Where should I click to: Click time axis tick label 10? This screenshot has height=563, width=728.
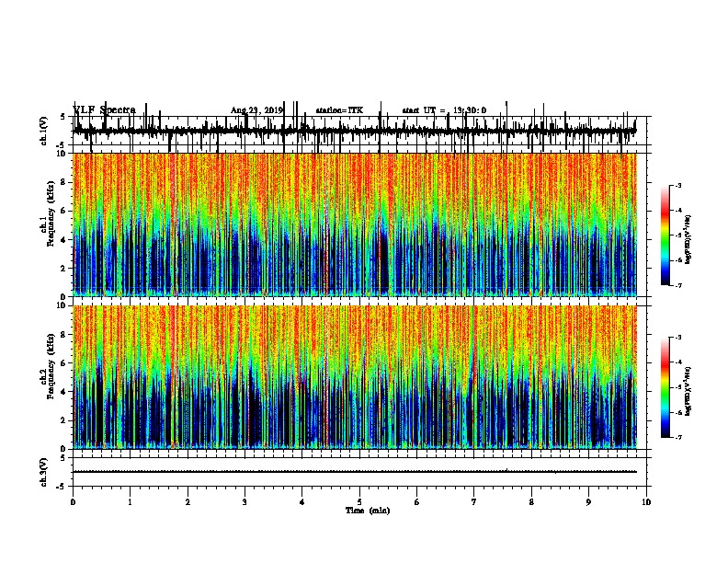click(646, 502)
